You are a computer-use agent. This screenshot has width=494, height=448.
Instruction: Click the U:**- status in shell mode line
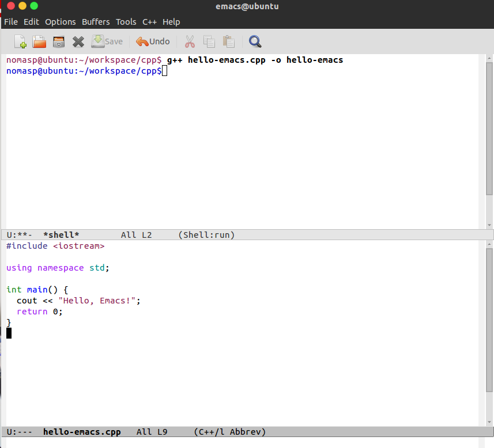click(x=19, y=235)
